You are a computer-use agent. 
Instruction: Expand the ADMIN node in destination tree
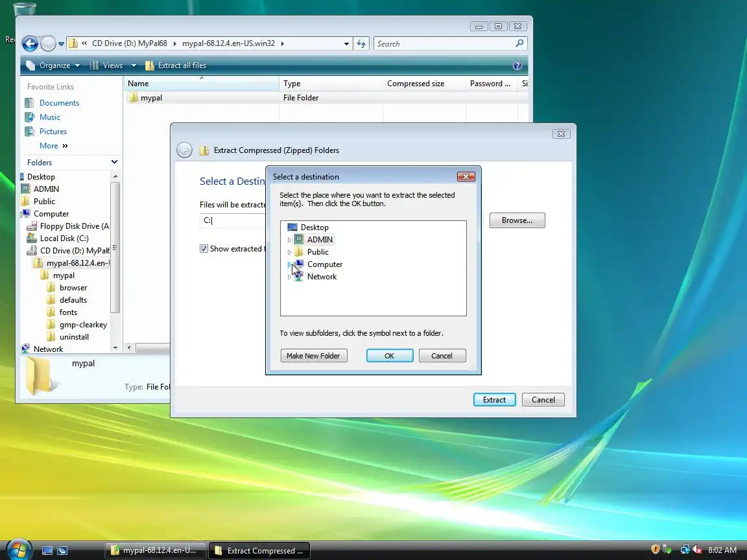click(x=289, y=240)
